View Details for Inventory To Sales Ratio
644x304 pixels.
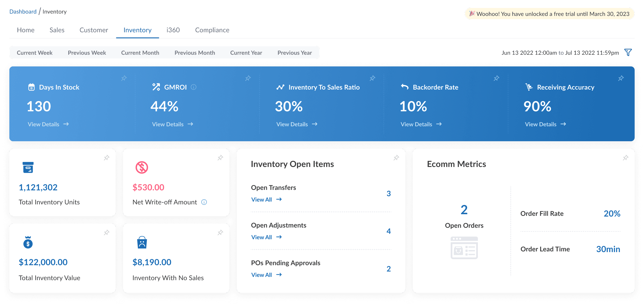tap(297, 124)
